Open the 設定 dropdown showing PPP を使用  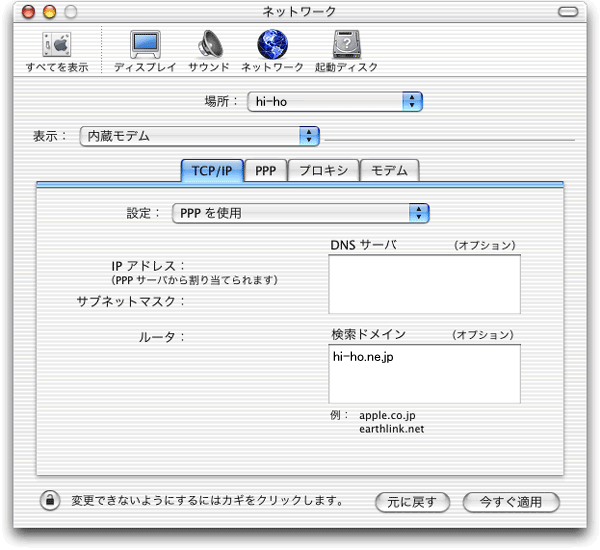coord(301,213)
